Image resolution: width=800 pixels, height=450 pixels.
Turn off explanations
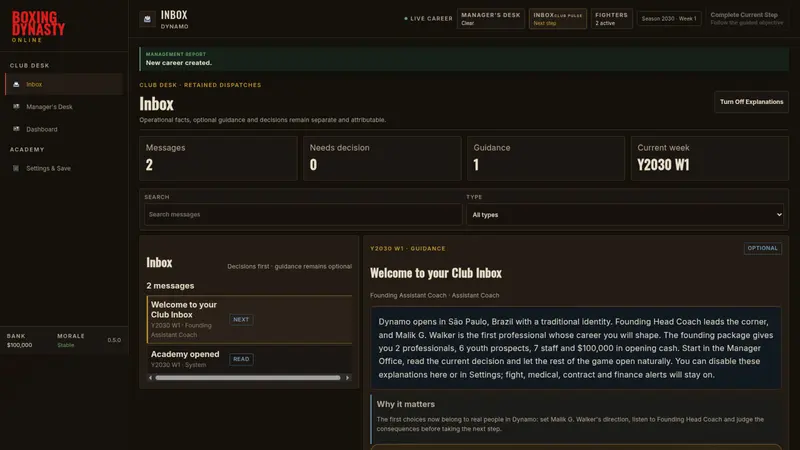pos(751,102)
